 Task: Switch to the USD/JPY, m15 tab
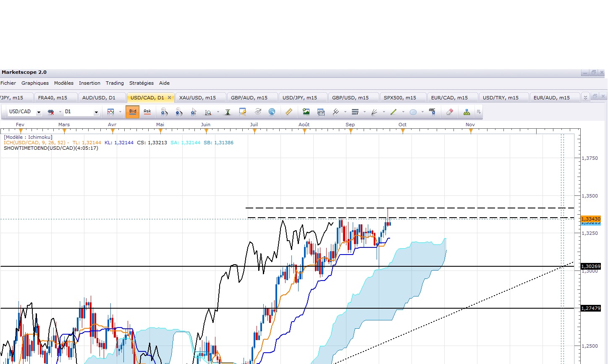[x=303, y=98]
